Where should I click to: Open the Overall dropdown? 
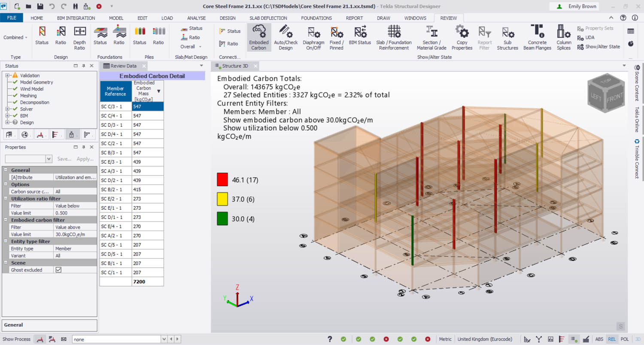(191, 46)
